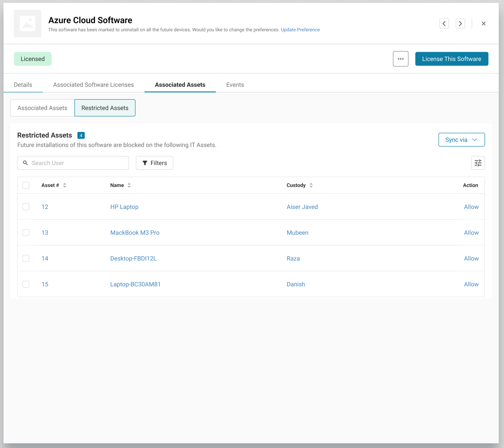Select checkbox for Laptop-BC30AM81 row

point(26,284)
